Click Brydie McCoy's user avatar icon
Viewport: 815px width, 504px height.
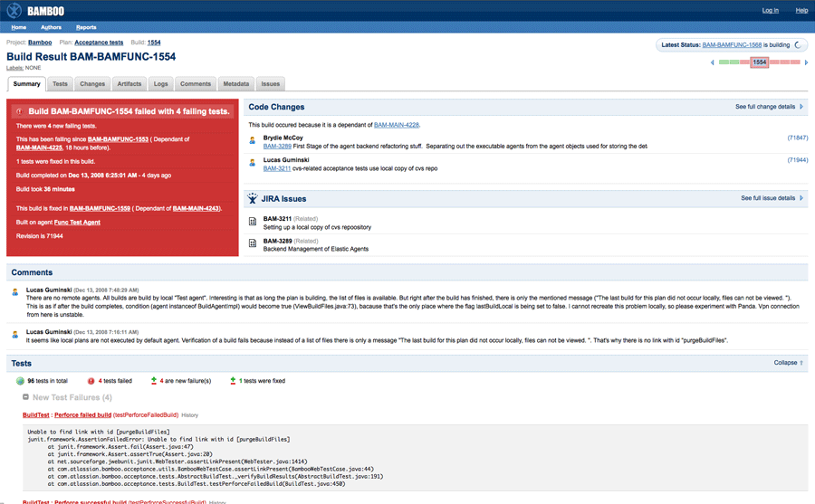click(252, 140)
